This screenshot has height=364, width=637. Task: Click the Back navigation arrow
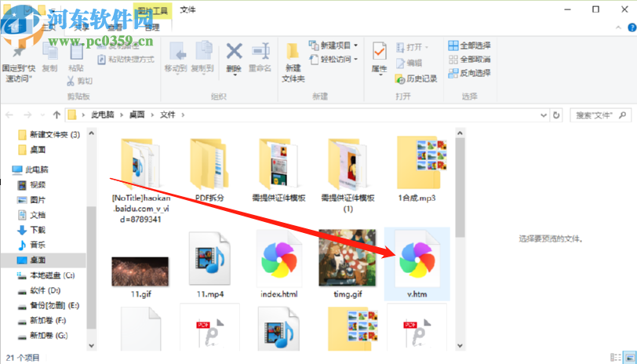click(x=9, y=115)
